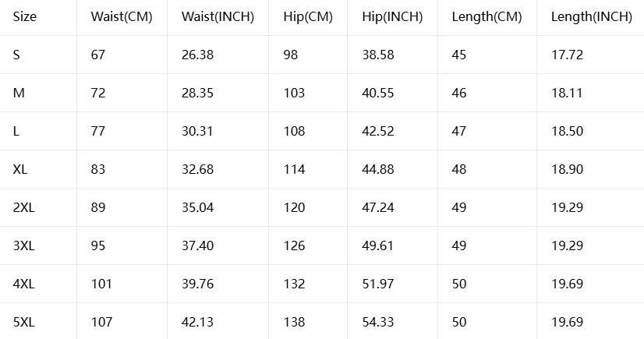Viewport: 644px width, 339px height.
Task: Select the XL size cell
Action: 20,169
